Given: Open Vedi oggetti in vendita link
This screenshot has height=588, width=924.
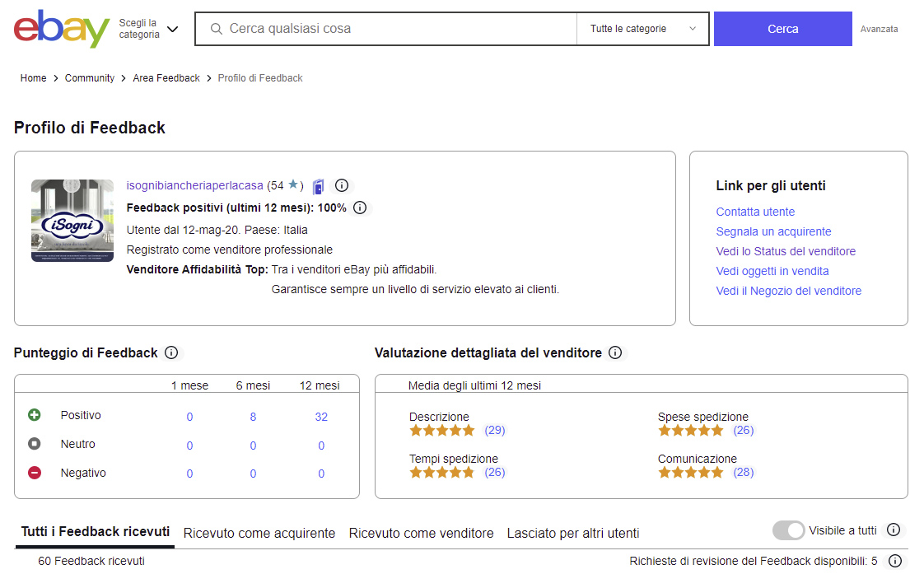Looking at the screenshot, I should pyautogui.click(x=772, y=271).
